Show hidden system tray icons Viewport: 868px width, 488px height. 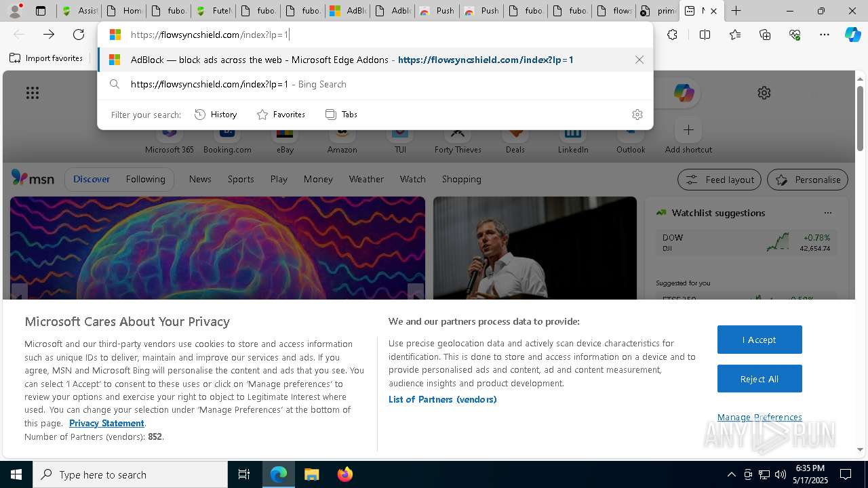[x=731, y=474]
